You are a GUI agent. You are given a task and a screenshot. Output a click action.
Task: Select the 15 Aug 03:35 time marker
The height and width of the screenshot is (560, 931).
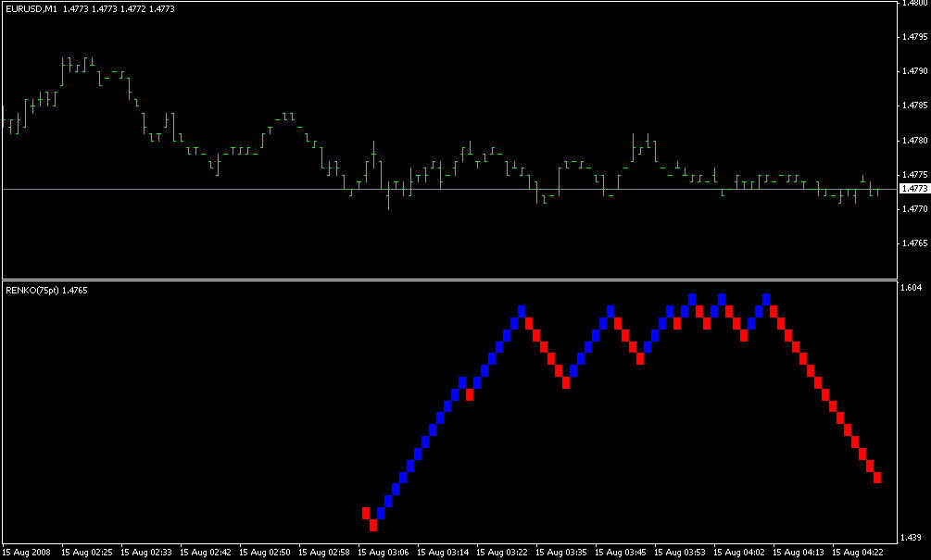click(x=561, y=553)
